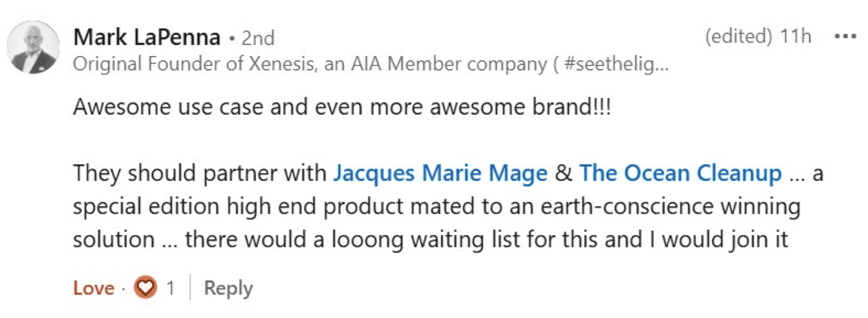868x318 pixels.
Task: Click the "Awesome use case" comment line
Action: [342, 107]
